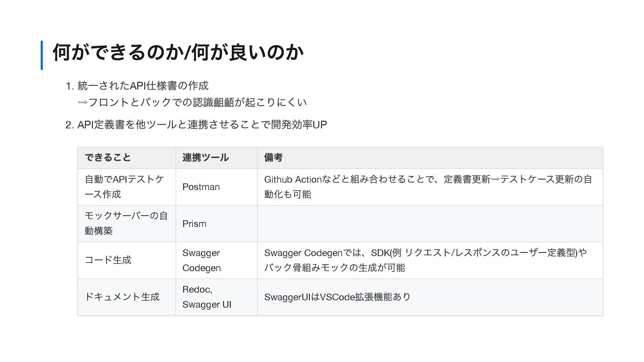
Task: Click the SDK remark about Swagger Codegen
Action: 425,260
